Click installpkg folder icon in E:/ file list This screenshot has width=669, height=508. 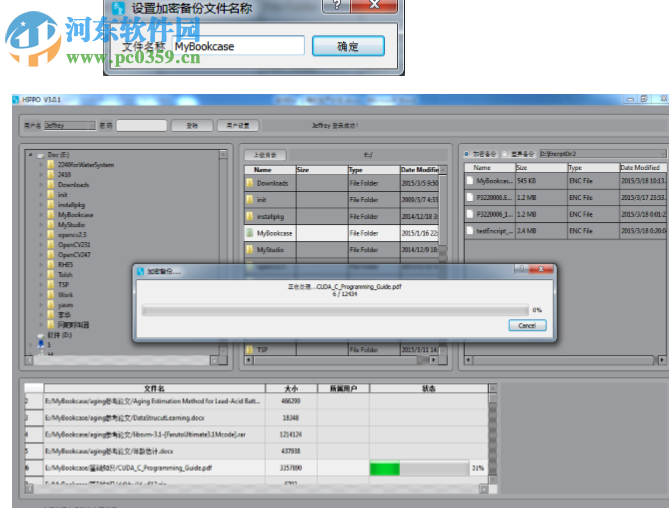tap(250, 216)
